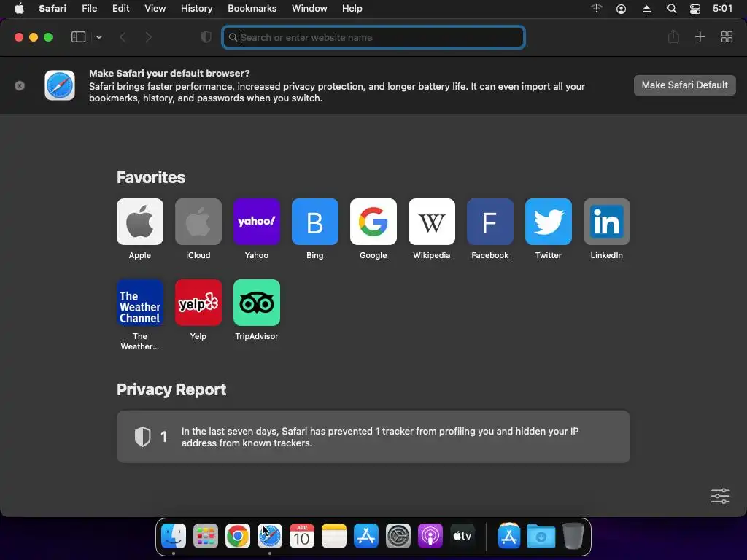
Task: Open the TripAdvisor favorite
Action: [x=257, y=303]
